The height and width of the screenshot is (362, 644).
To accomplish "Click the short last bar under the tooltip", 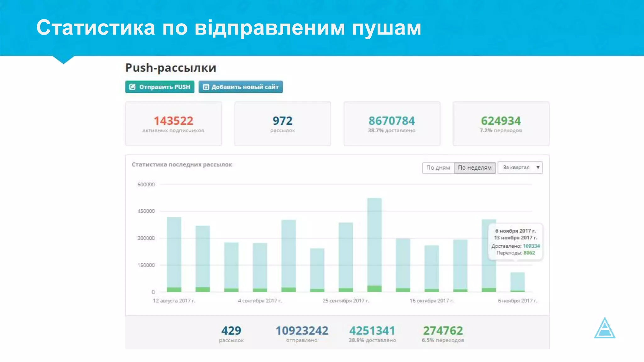I will click(517, 282).
